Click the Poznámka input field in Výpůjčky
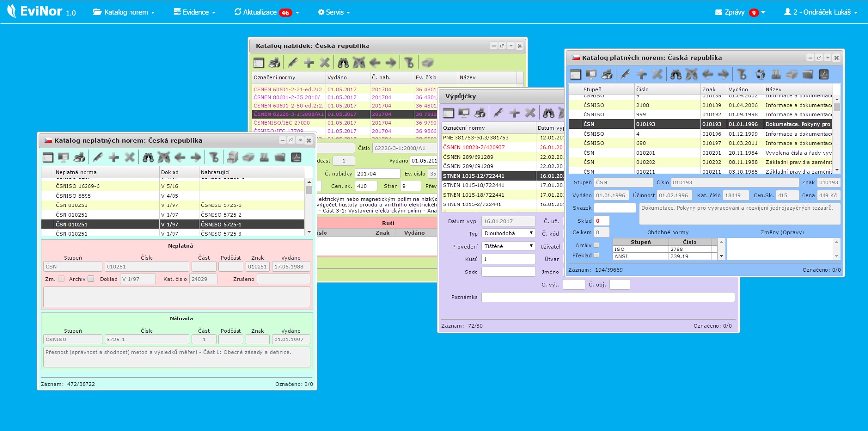The width and height of the screenshot is (868, 431). pyautogui.click(x=608, y=297)
